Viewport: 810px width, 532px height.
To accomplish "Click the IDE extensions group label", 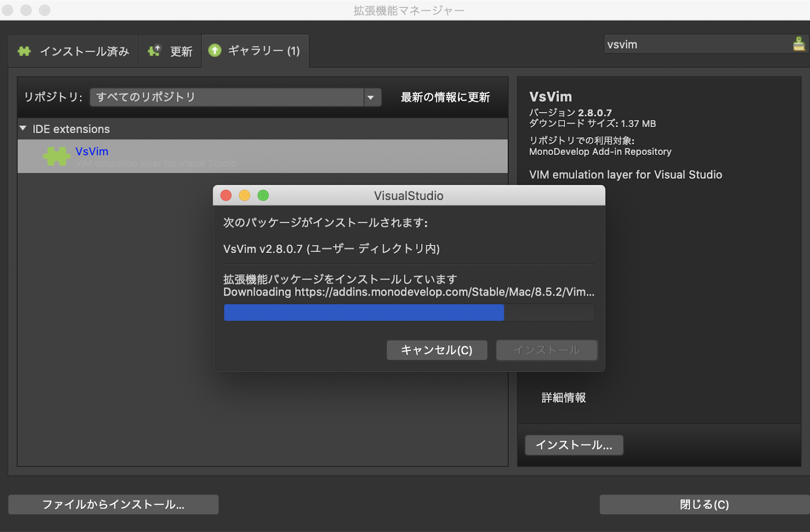I will coord(71,129).
